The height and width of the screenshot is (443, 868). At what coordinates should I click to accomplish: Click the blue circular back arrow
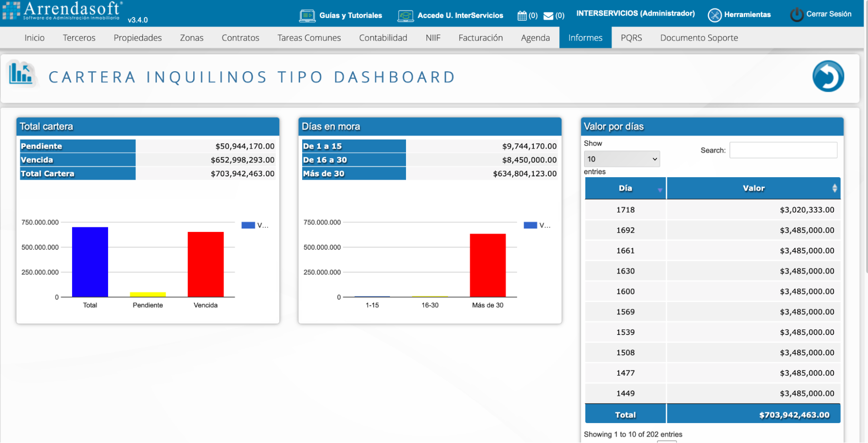(x=828, y=76)
